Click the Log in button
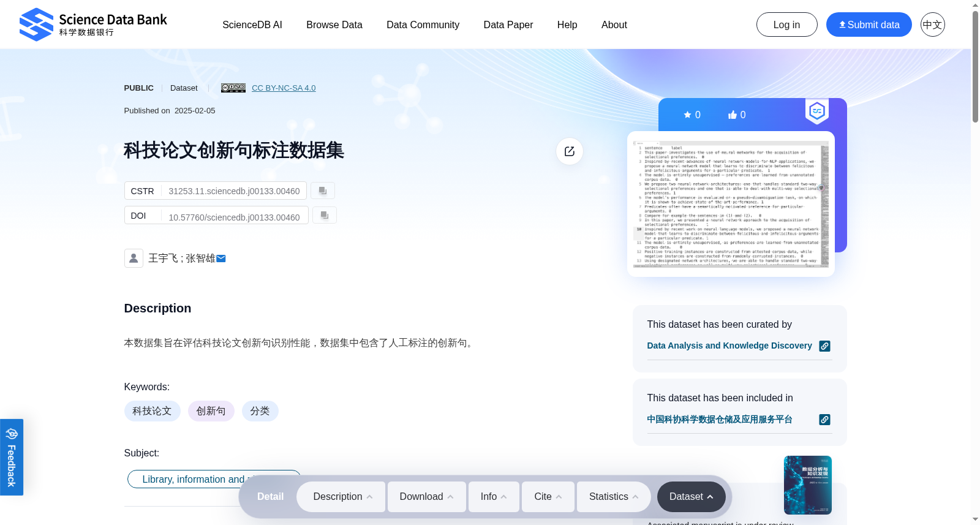This screenshot has width=980, height=525. 786,25
